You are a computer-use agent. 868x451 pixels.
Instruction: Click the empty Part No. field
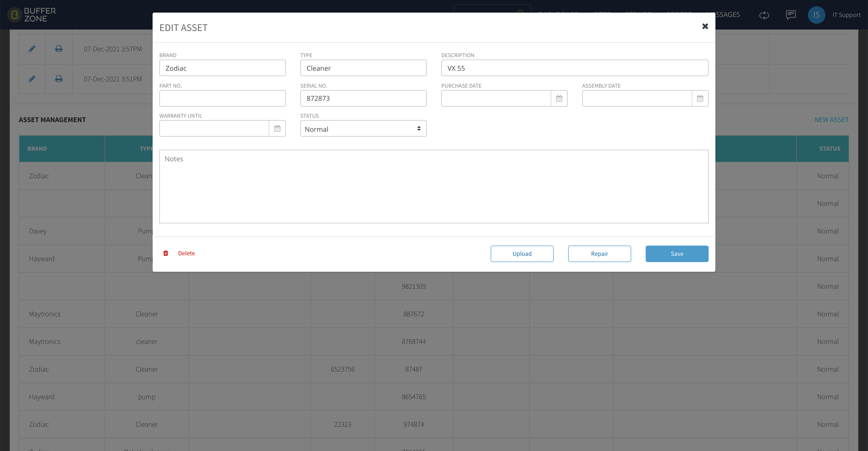(222, 98)
